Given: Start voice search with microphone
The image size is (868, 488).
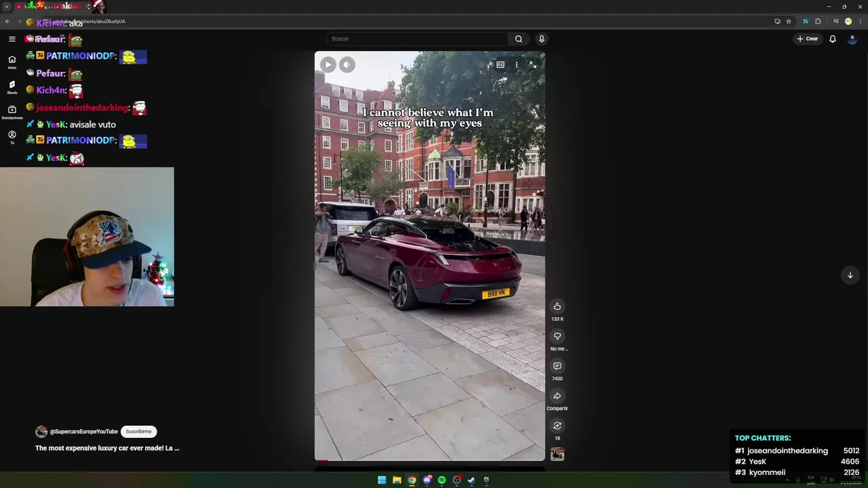Looking at the screenshot, I should click(541, 39).
